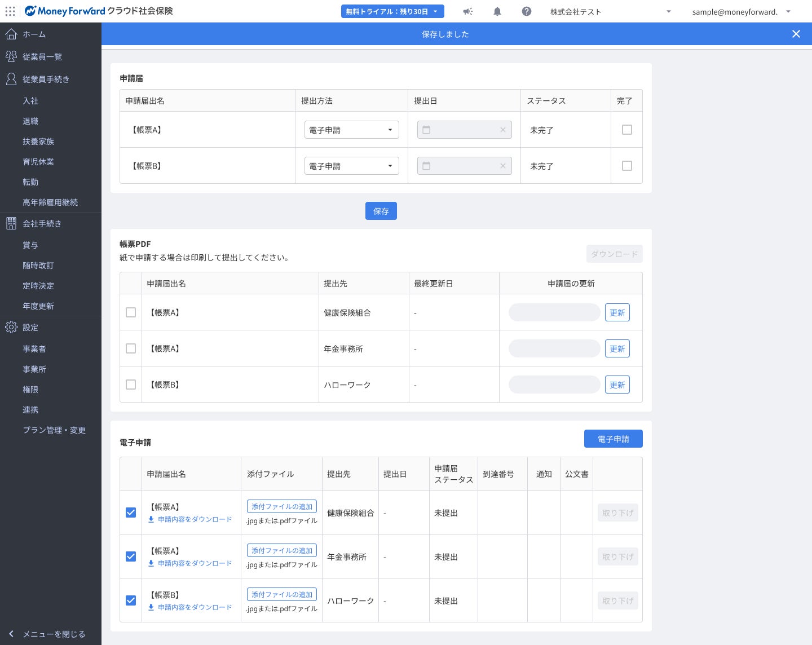Open 権限 settings

click(x=30, y=390)
